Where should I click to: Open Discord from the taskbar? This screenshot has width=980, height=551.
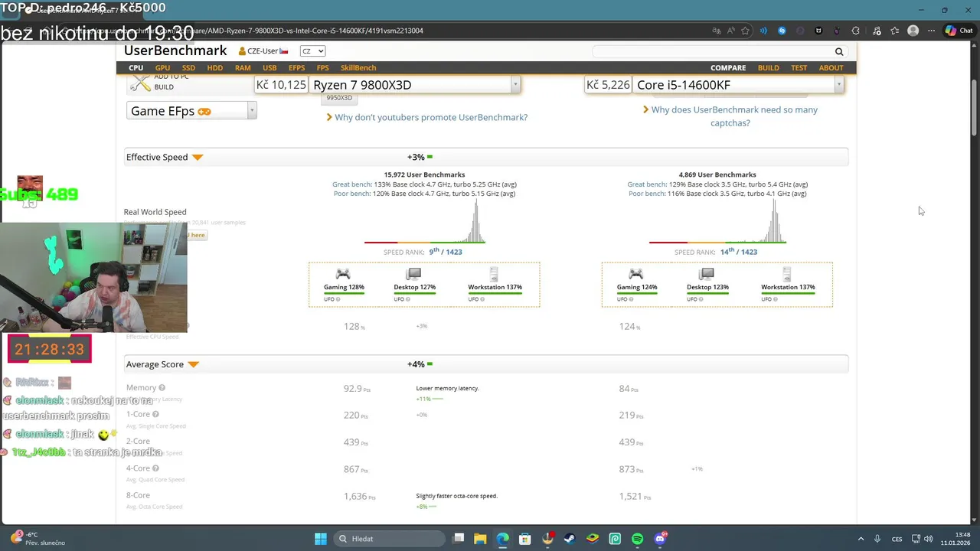661,539
